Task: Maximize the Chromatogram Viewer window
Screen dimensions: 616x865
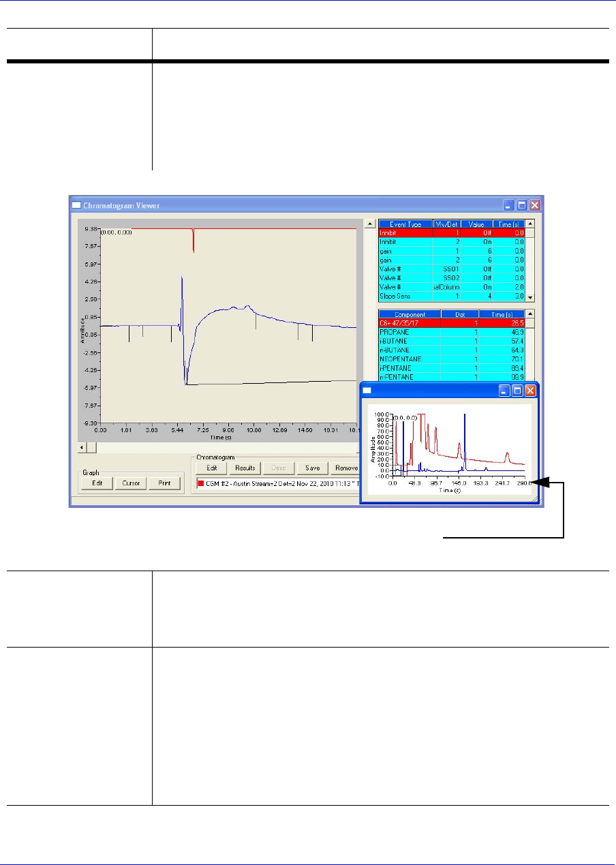Action: pos(522,204)
